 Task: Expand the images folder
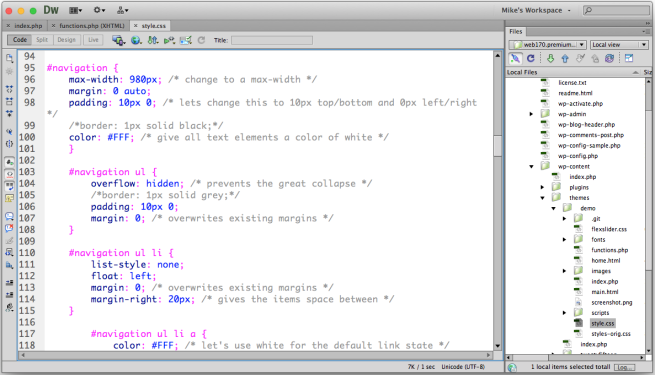click(564, 271)
